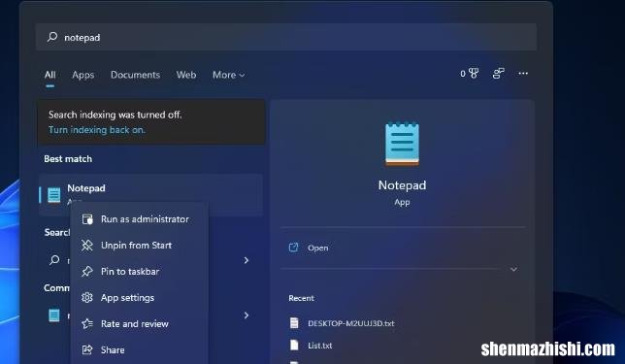Click the App settings gear icon
625x364 pixels.
click(87, 297)
